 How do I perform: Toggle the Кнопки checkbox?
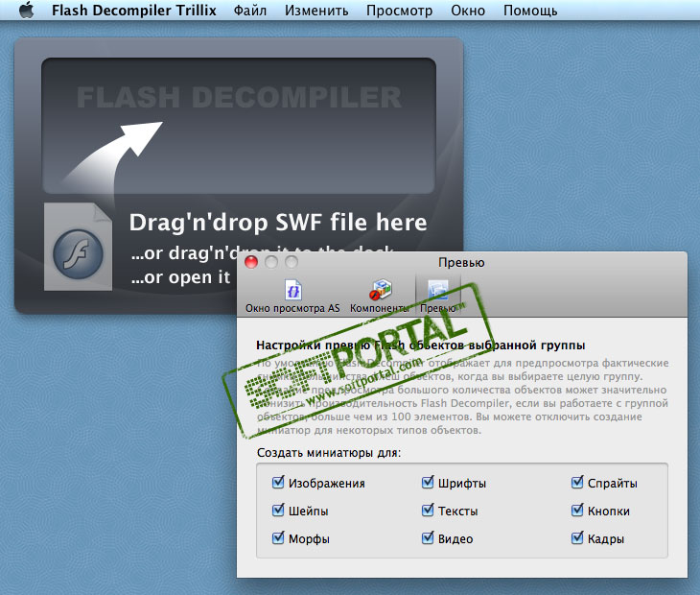(577, 511)
